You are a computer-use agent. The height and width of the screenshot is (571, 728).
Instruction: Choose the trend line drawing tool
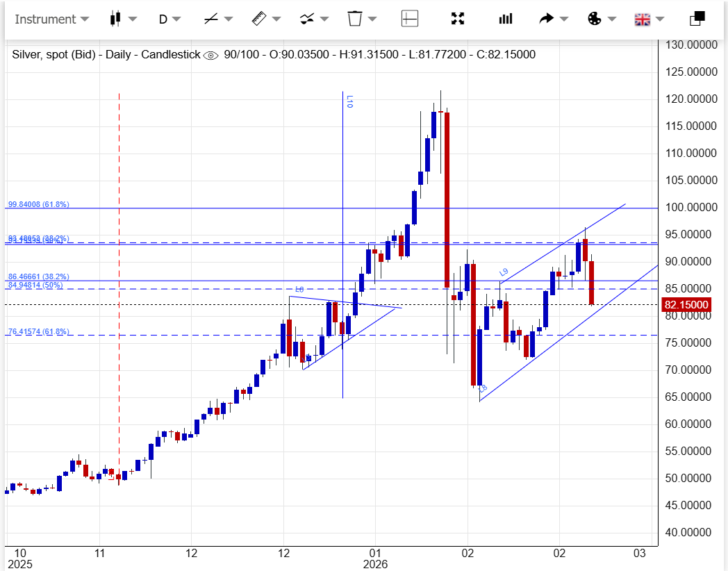pyautogui.click(x=211, y=19)
